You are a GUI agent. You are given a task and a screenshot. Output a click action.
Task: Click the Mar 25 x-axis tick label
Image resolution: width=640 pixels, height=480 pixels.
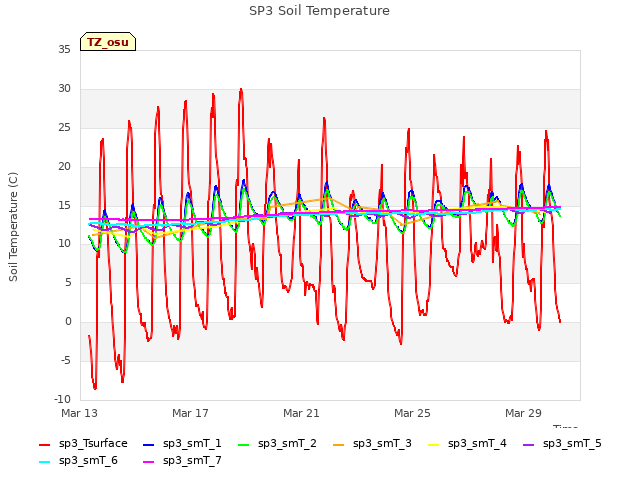click(x=412, y=413)
